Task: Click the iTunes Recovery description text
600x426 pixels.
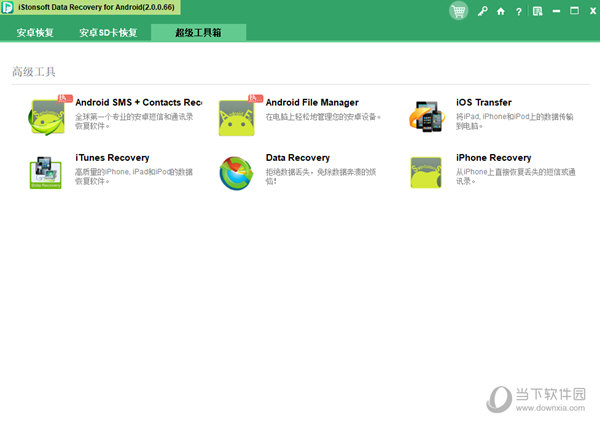Action: click(x=134, y=176)
